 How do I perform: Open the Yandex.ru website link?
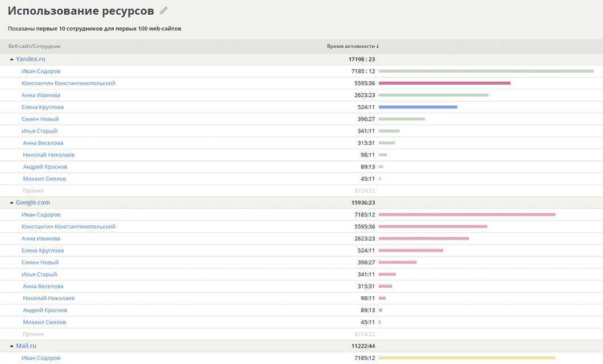coord(31,59)
